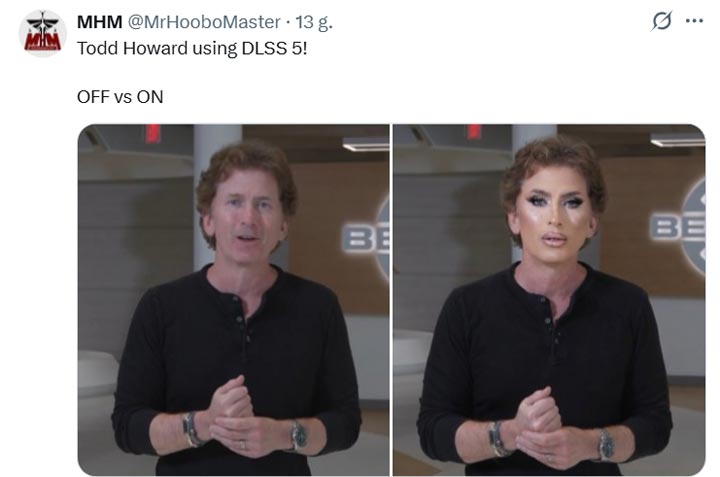720x477 pixels.
Task: Click the BE logo in left photo
Action: [x=366, y=239]
